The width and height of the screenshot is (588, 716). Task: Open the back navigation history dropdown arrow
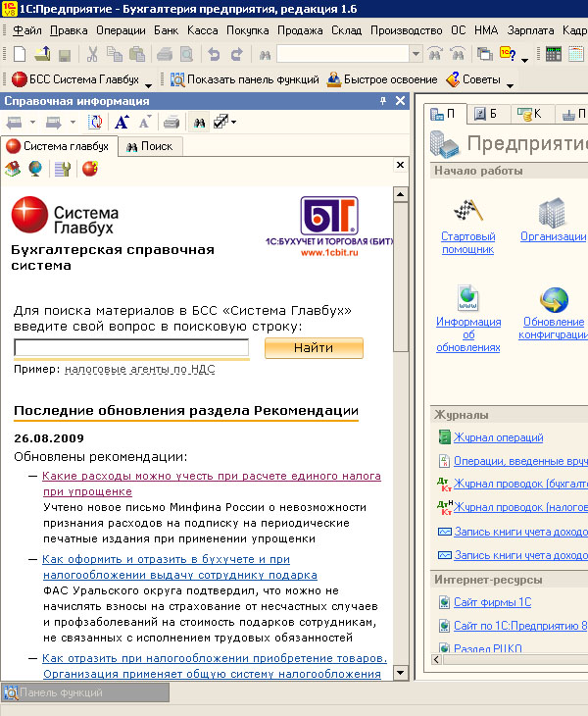[32, 123]
